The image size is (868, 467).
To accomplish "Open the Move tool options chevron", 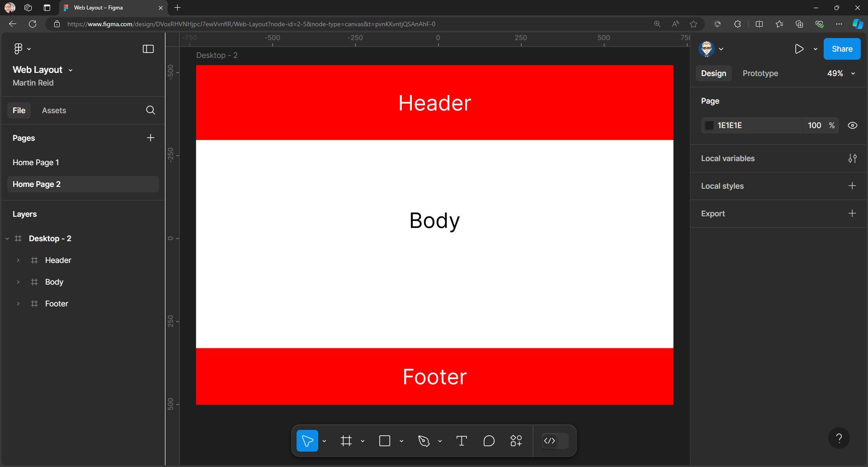I will tap(324, 441).
